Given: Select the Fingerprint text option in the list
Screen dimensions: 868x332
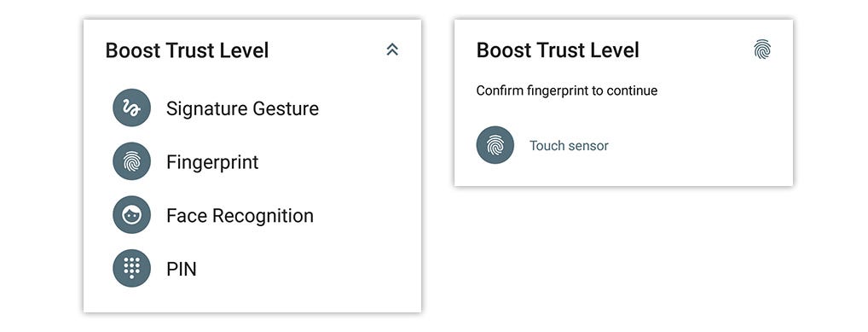Looking at the screenshot, I should coord(212,162).
